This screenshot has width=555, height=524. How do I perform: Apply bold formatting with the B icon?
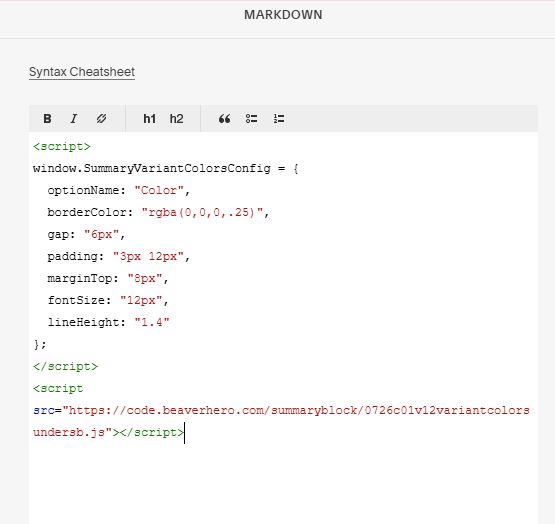(47, 119)
